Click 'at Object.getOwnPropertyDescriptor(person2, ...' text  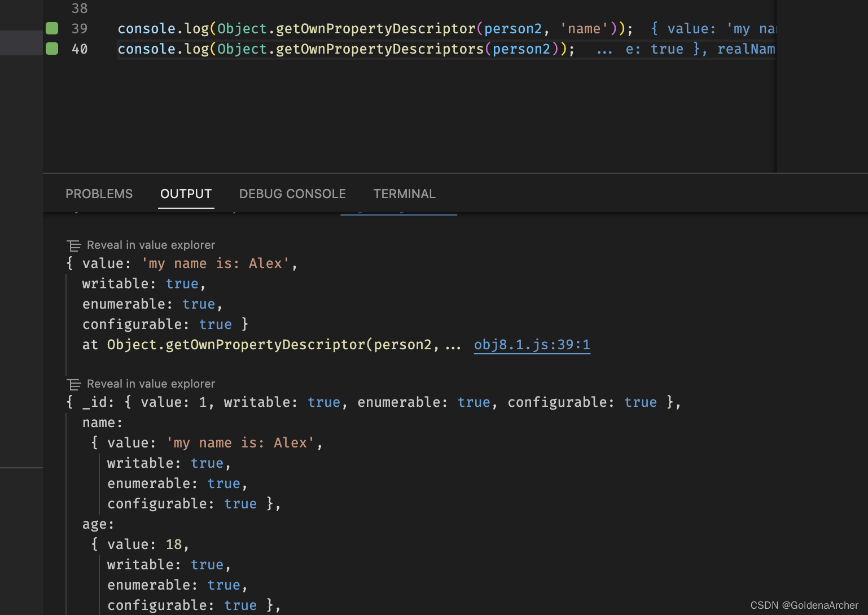(271, 345)
